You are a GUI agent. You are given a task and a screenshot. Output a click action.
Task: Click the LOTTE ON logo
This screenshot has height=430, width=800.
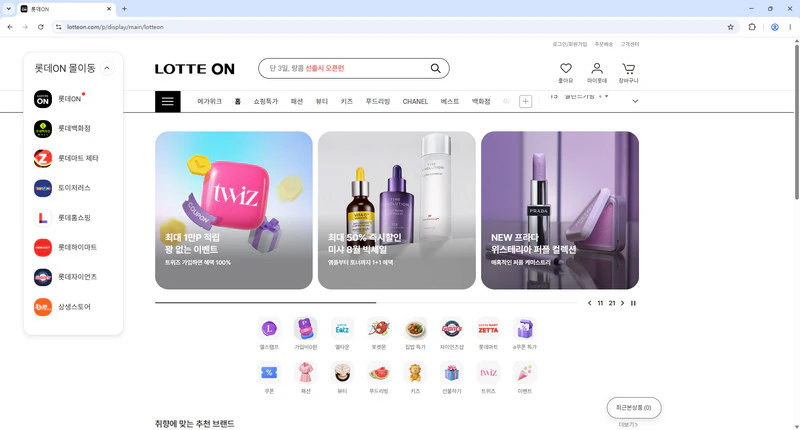[x=194, y=69]
